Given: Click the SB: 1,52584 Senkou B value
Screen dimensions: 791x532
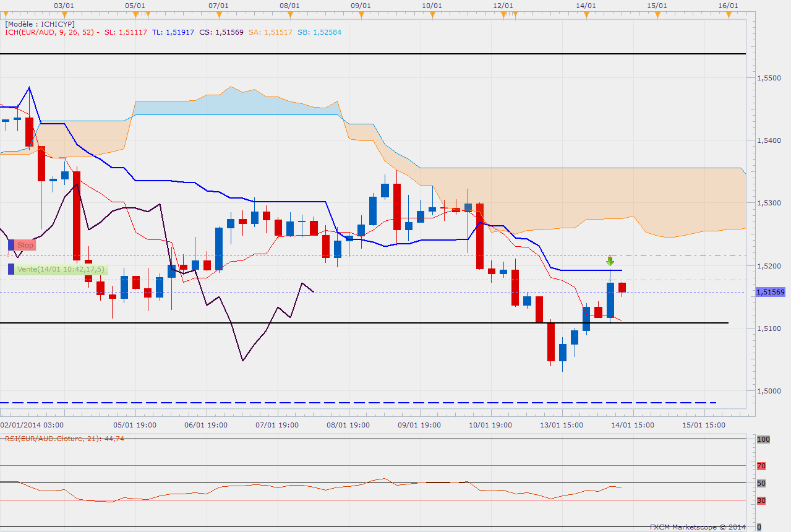Looking at the screenshot, I should pyautogui.click(x=320, y=32).
